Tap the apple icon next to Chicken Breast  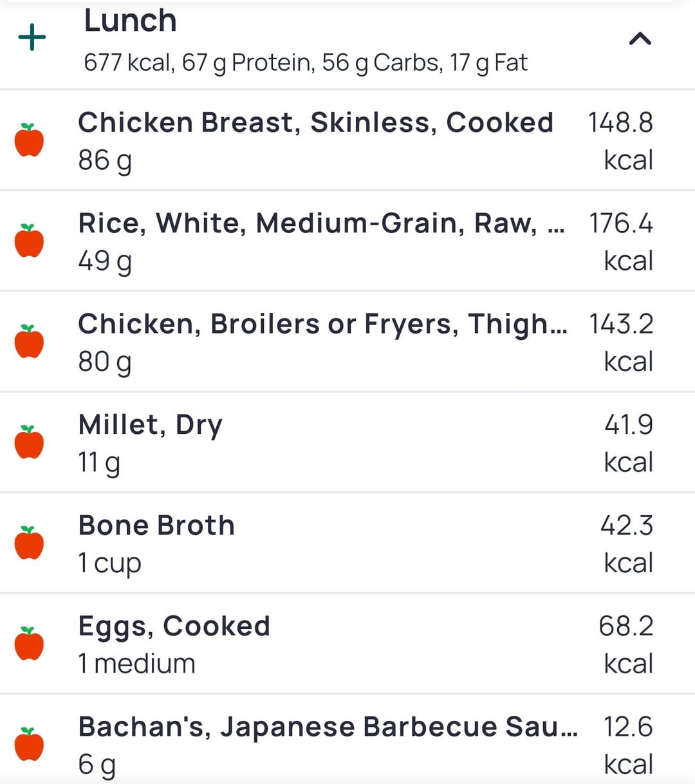[x=30, y=140]
